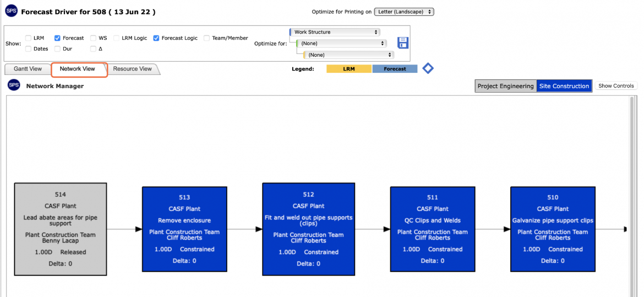The width and height of the screenshot is (644, 297).
Task: Click the 'Forecast Driver for 508' title text
Action: point(88,12)
